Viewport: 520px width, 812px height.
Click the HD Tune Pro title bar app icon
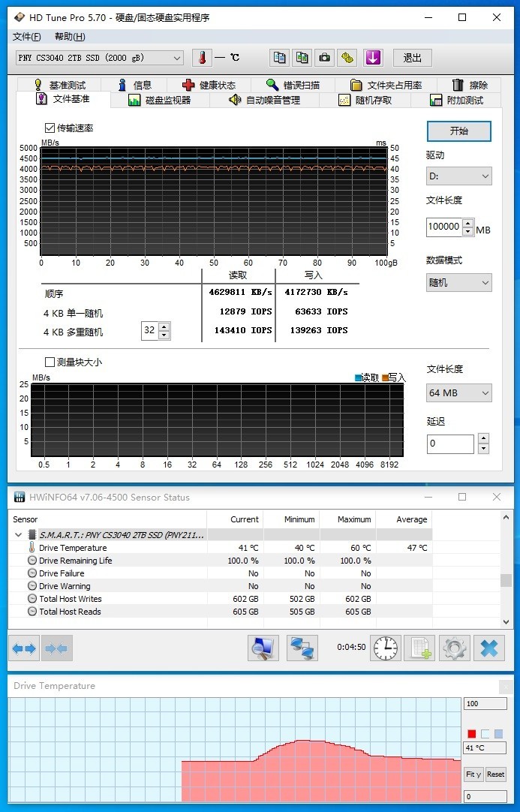(20, 17)
